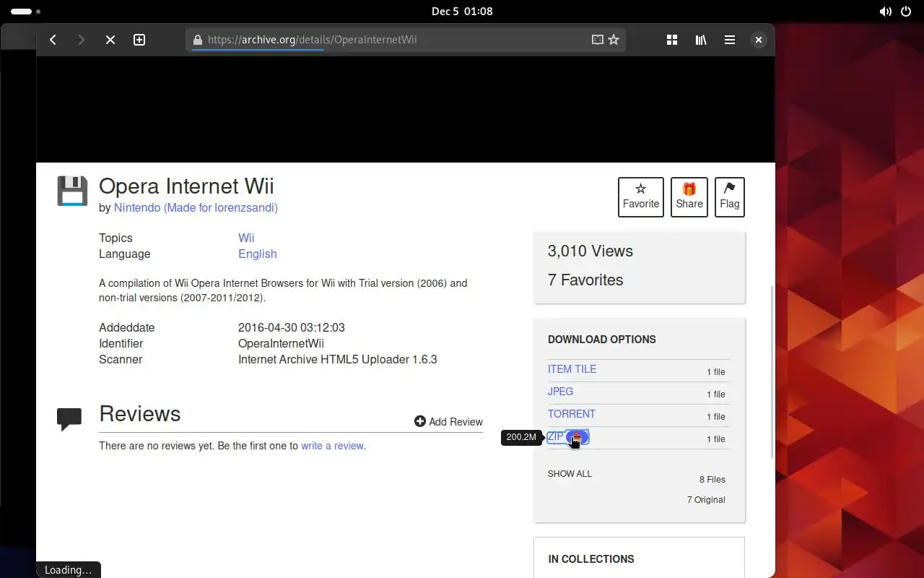Open the bookmarks library
Image resolution: width=924 pixels, height=578 pixels.
(701, 40)
